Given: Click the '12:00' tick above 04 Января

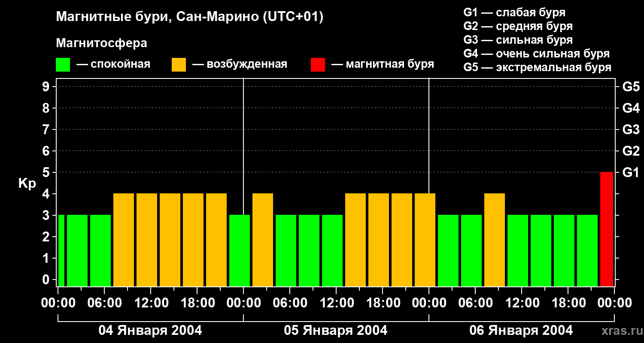Looking at the screenshot, I should pyautogui.click(x=151, y=303).
